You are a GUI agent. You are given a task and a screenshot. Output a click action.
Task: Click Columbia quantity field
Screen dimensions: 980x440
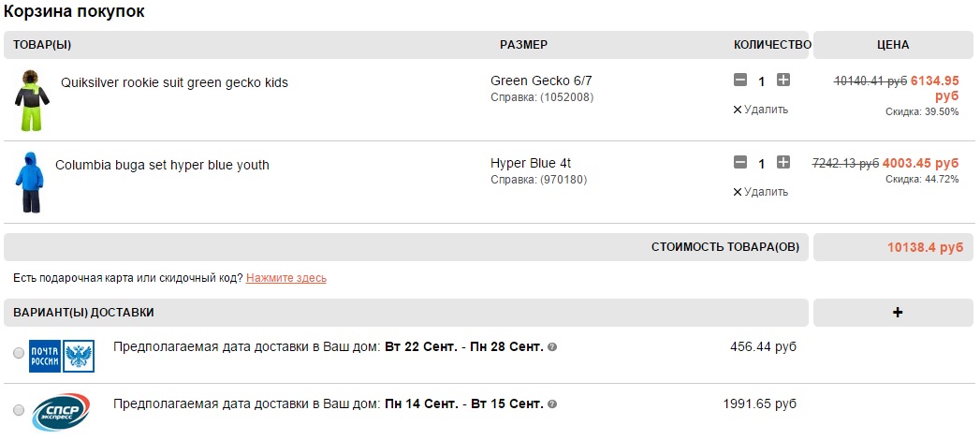762,164
